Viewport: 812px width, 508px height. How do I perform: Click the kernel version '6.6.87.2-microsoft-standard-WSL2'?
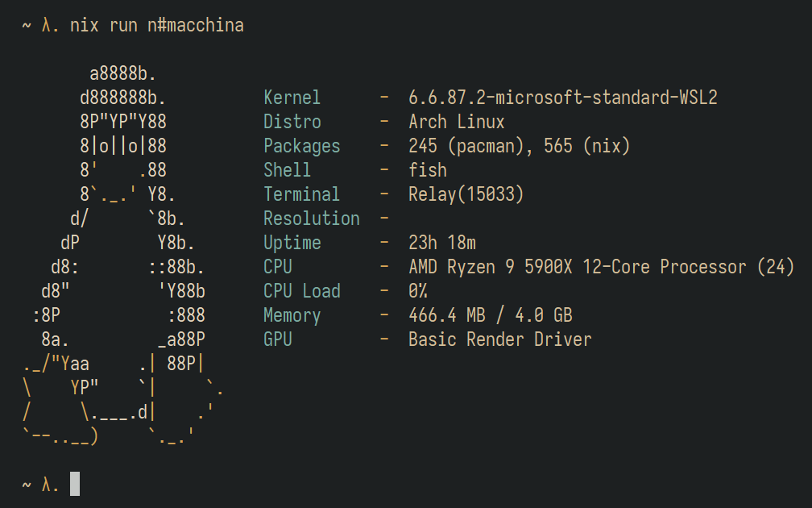[562, 98]
